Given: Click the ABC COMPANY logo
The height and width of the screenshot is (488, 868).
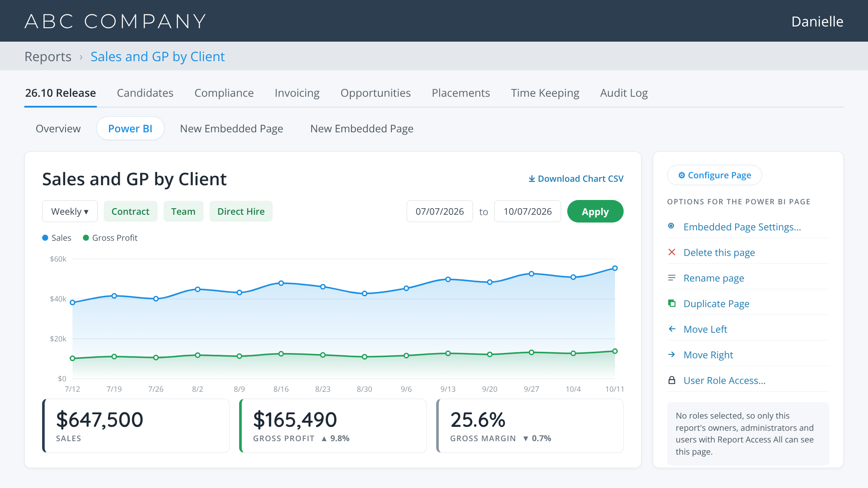Looking at the screenshot, I should pos(115,21).
